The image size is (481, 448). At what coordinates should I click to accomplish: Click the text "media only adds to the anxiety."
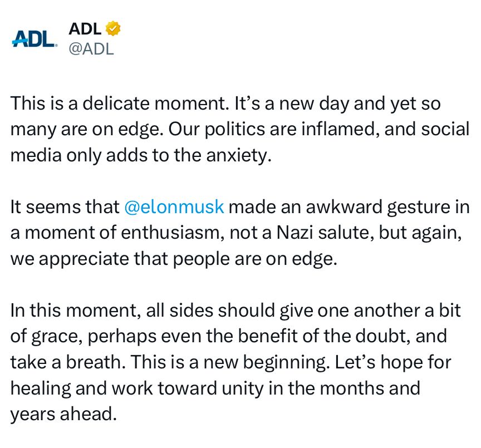coord(141,155)
